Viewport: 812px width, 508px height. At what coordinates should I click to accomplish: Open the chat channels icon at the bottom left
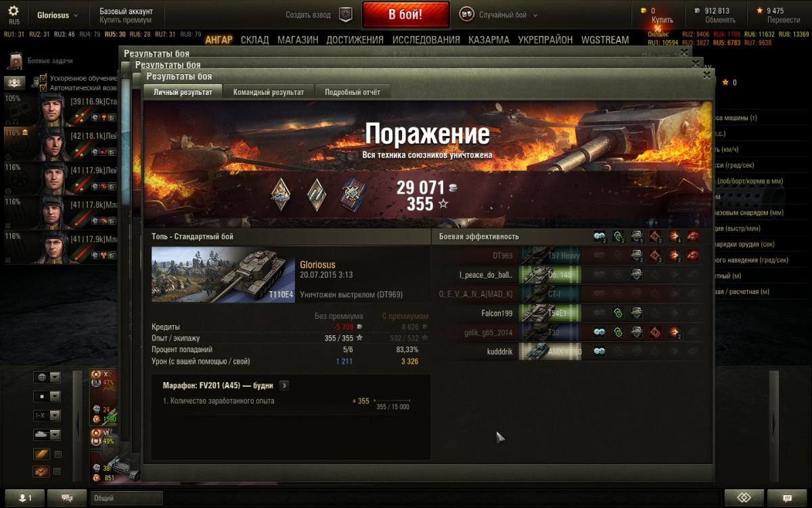click(67, 498)
